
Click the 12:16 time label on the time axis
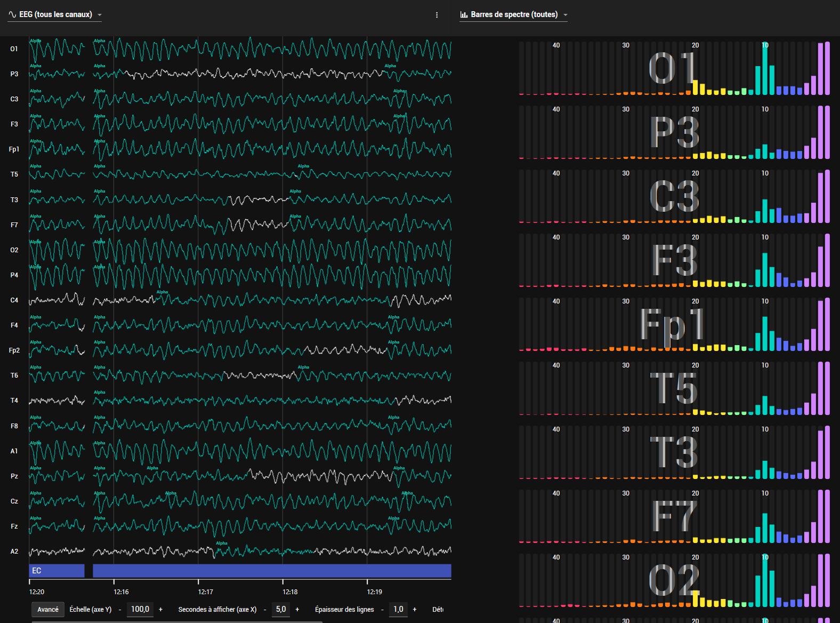click(x=121, y=592)
